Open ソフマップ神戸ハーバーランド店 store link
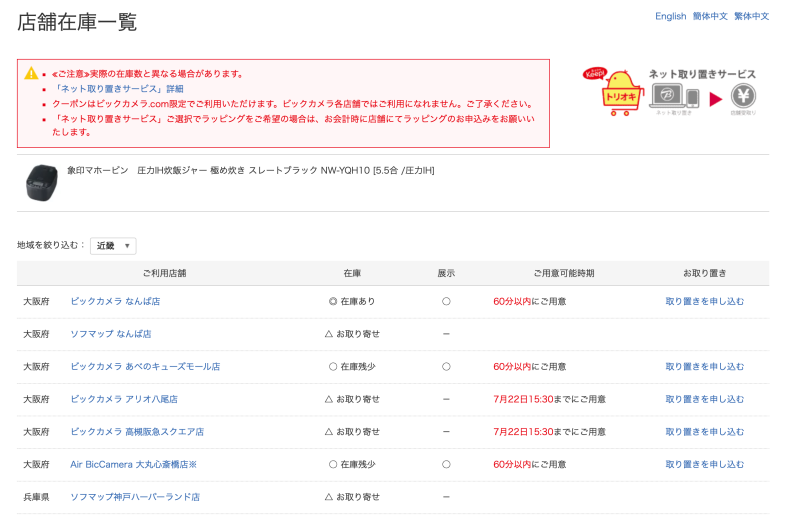This screenshot has height=526, width=800. coord(135,497)
